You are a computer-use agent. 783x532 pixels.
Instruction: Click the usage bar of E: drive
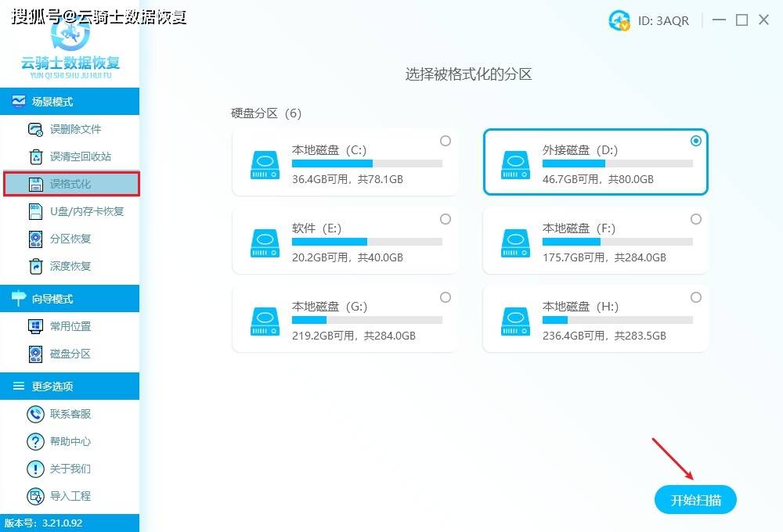point(367,242)
